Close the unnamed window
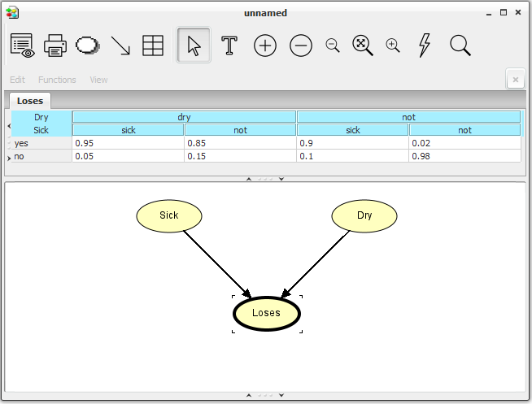532x404 pixels. coord(518,12)
